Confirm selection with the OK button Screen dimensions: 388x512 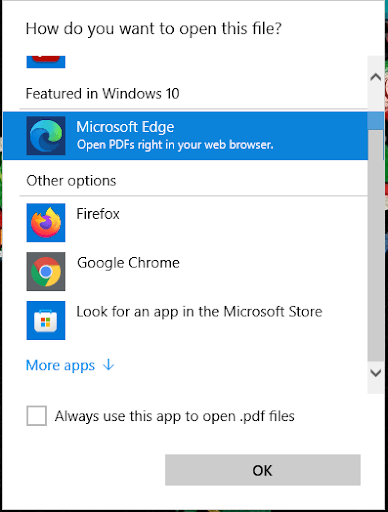(263, 470)
